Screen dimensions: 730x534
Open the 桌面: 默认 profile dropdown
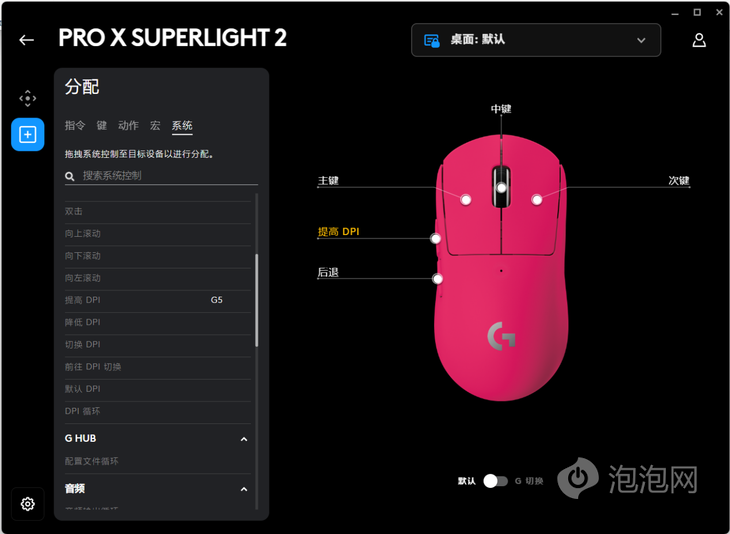tap(536, 40)
